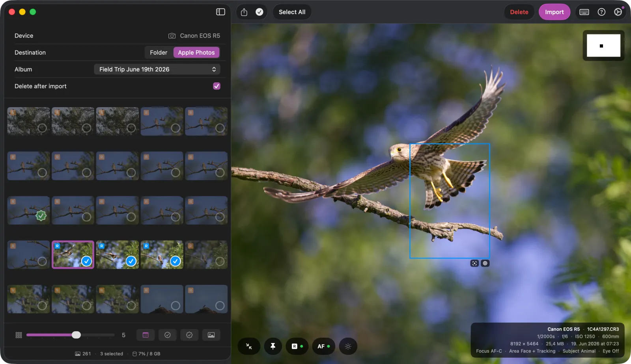Click the thumbnail size slider knob

coord(76,335)
